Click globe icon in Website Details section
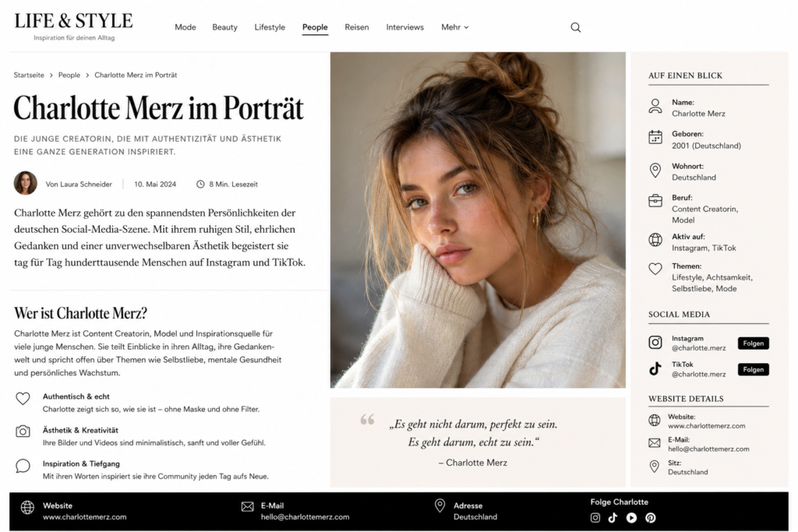This screenshot has height=532, width=798. [655, 420]
